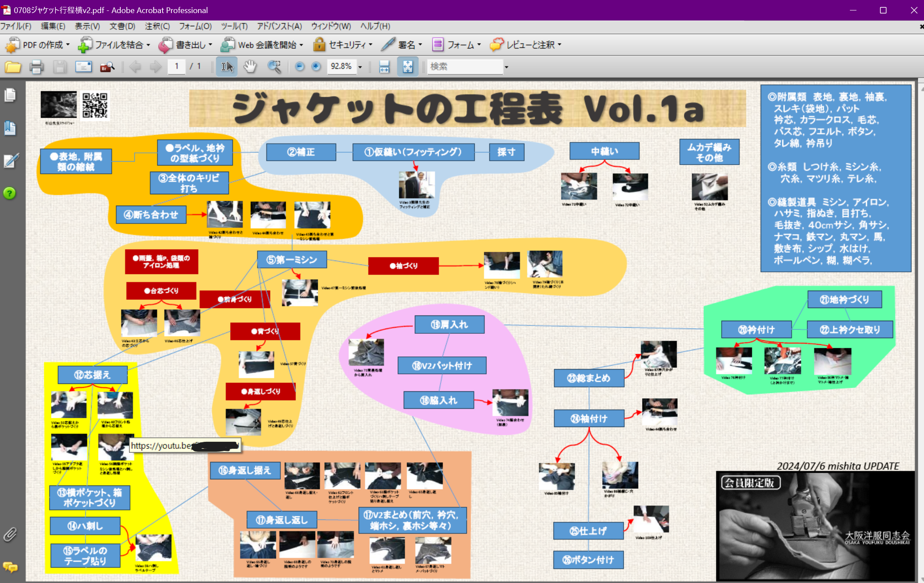The height and width of the screenshot is (583, 924).
Task: Click the Print icon in toolbar
Action: point(36,67)
